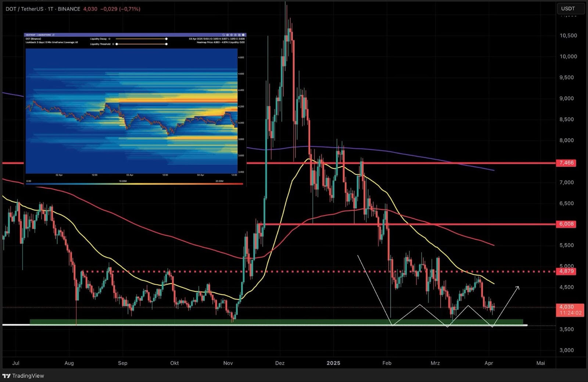Viewport: 588px width, 382px height.
Task: Click the left handle of Liquidity Threshold slider
Action: 117,44
